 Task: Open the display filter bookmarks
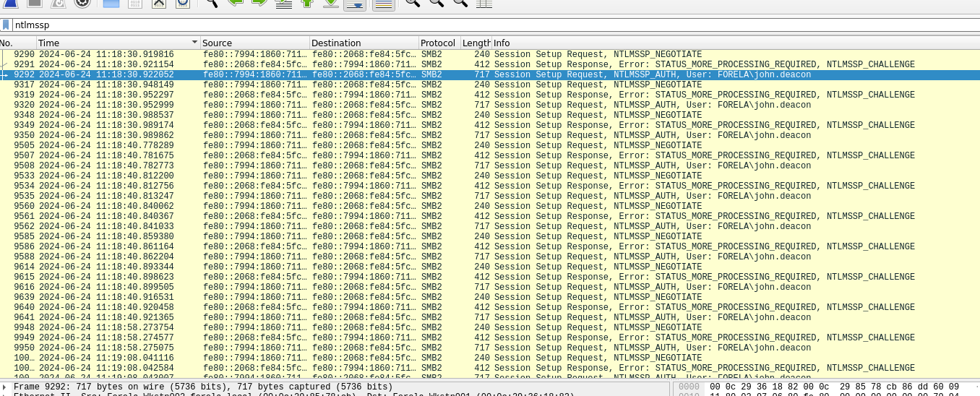(x=6, y=25)
